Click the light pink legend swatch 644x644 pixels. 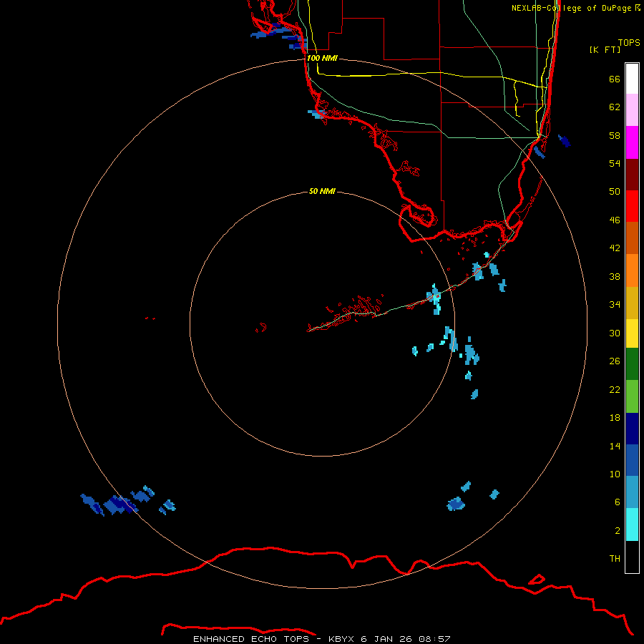632,109
